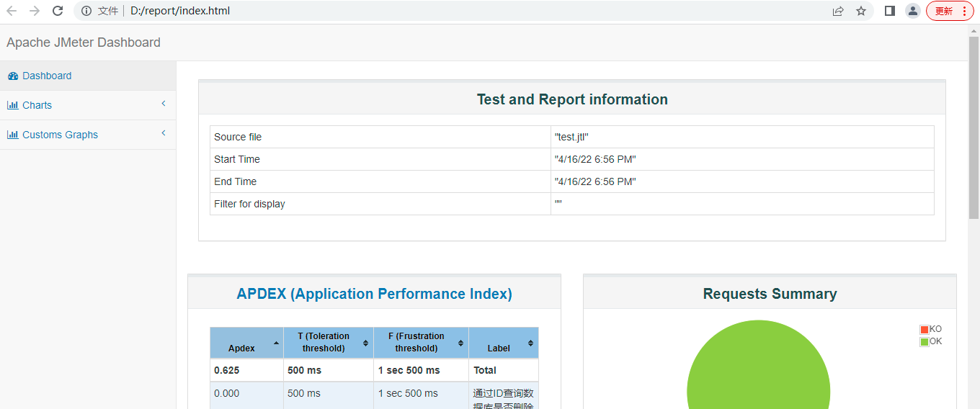
Task: Click the address bar URL field
Action: tap(472, 11)
